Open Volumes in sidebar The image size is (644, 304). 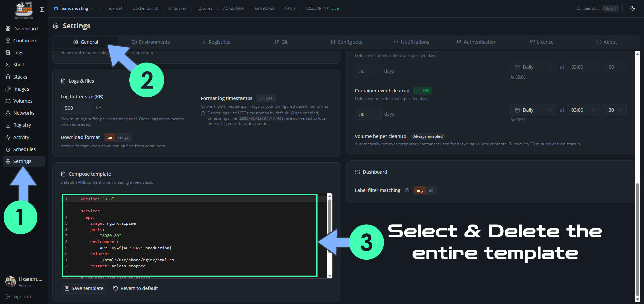coord(24,101)
